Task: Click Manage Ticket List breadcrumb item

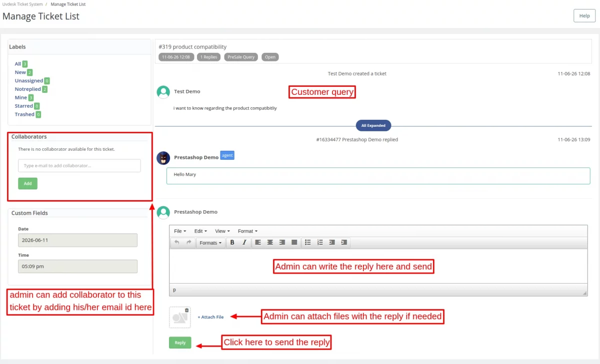Action: (68, 4)
